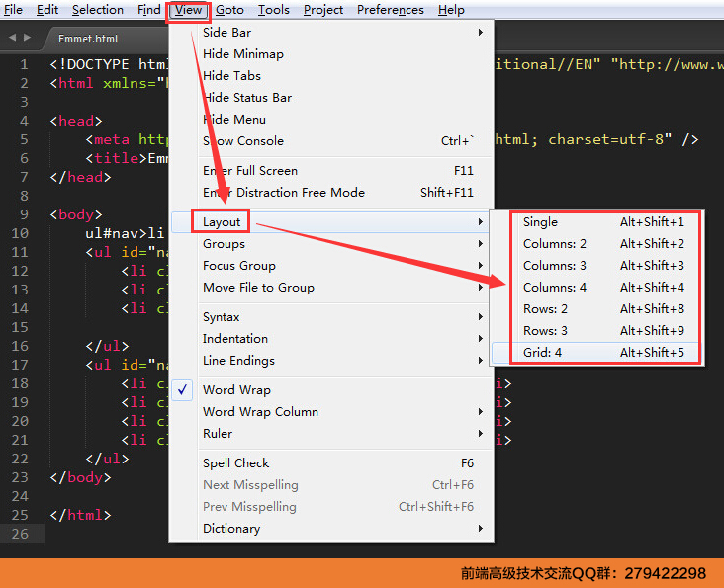
Task: Open the Tools menu
Action: tap(273, 10)
